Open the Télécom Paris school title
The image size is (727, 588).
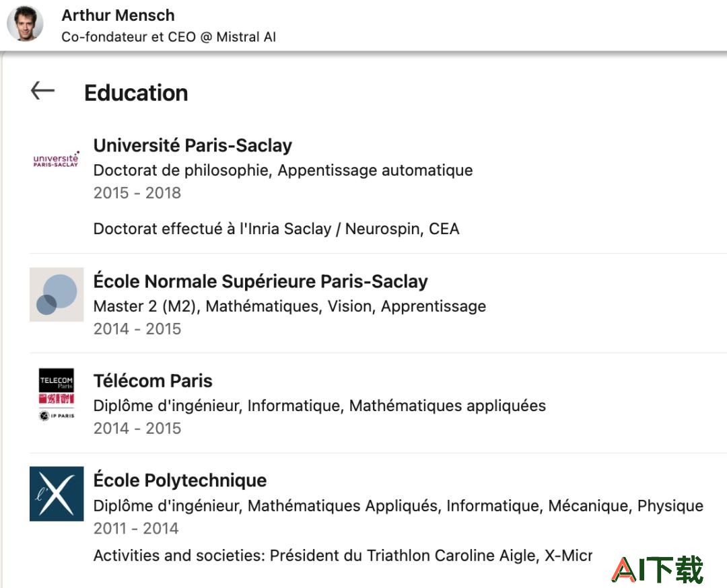point(153,381)
